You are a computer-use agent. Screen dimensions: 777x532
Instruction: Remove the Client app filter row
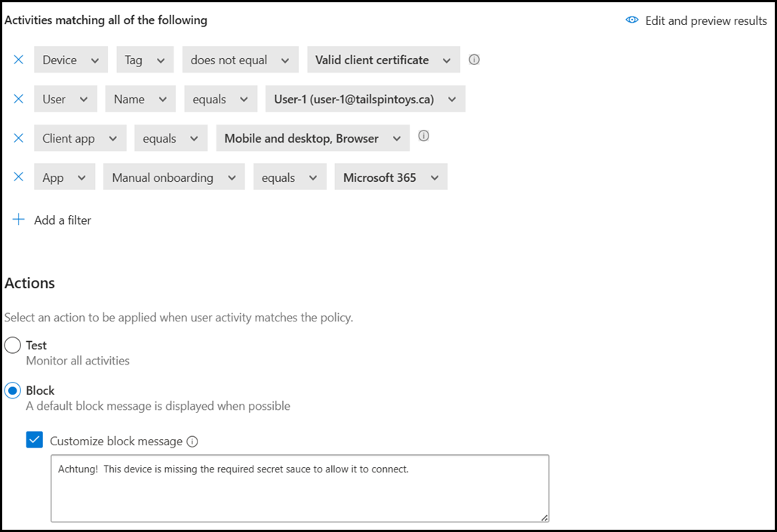pos(18,138)
